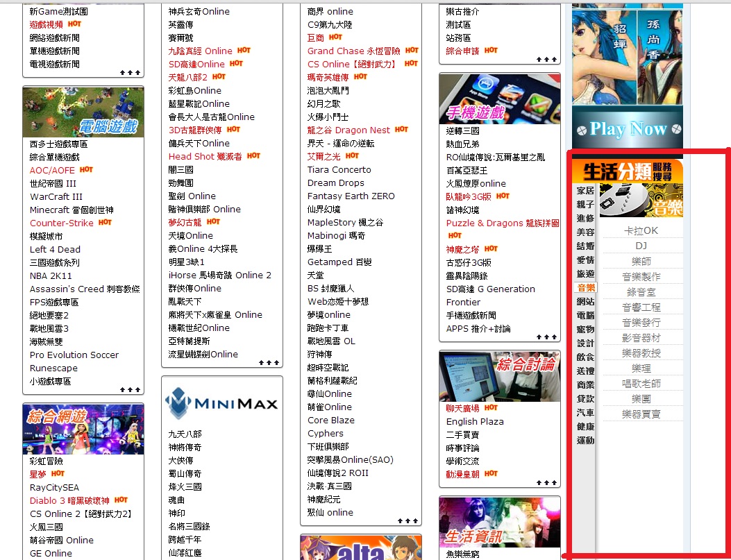Open the 手機遊戲 category banner
Viewport: 731px width, 560px height.
[500, 99]
